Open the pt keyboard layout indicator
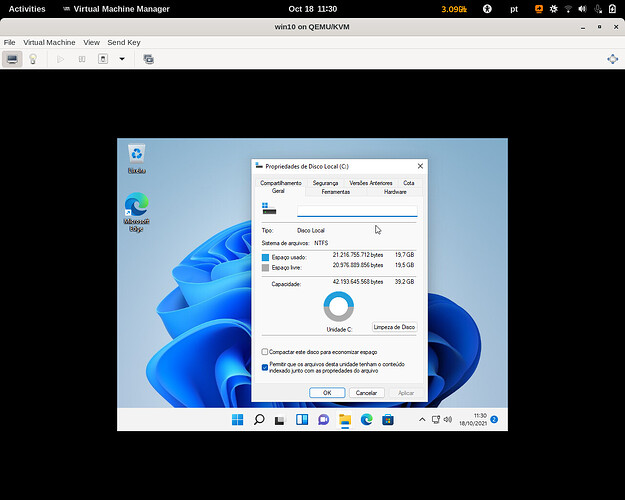 click(x=514, y=9)
